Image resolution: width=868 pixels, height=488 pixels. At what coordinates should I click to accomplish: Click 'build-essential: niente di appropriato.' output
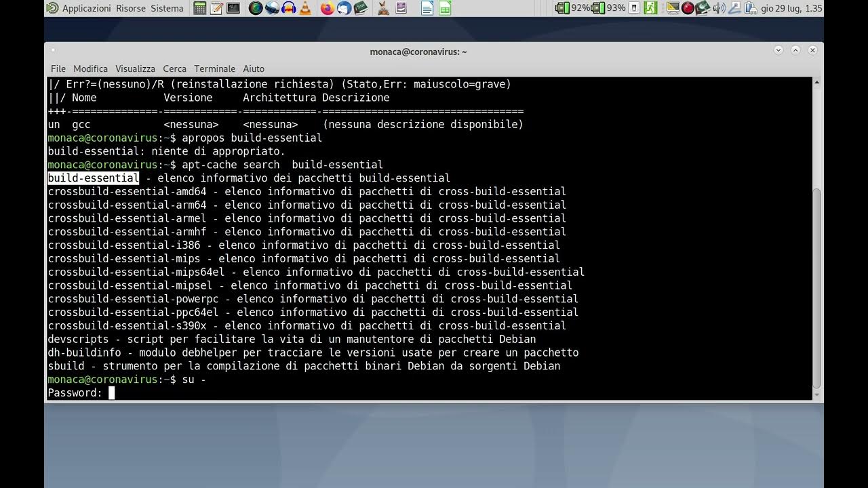(x=167, y=151)
